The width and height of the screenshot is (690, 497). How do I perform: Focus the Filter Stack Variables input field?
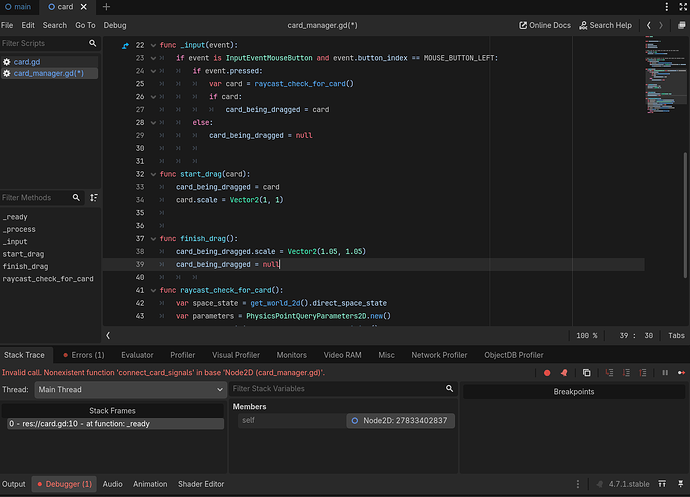point(343,389)
